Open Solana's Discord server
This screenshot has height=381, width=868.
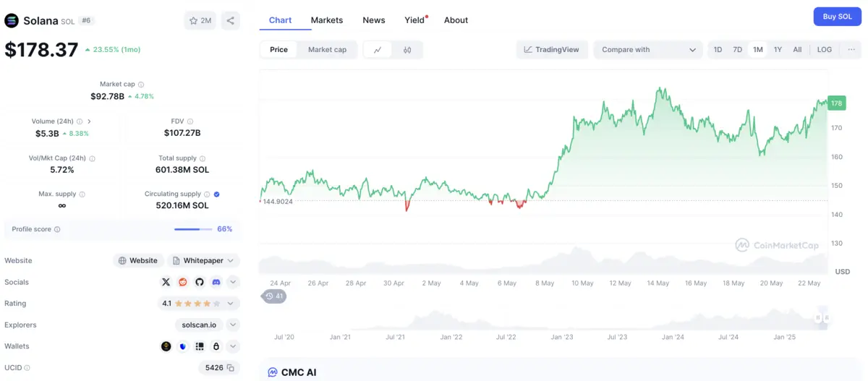coord(216,282)
